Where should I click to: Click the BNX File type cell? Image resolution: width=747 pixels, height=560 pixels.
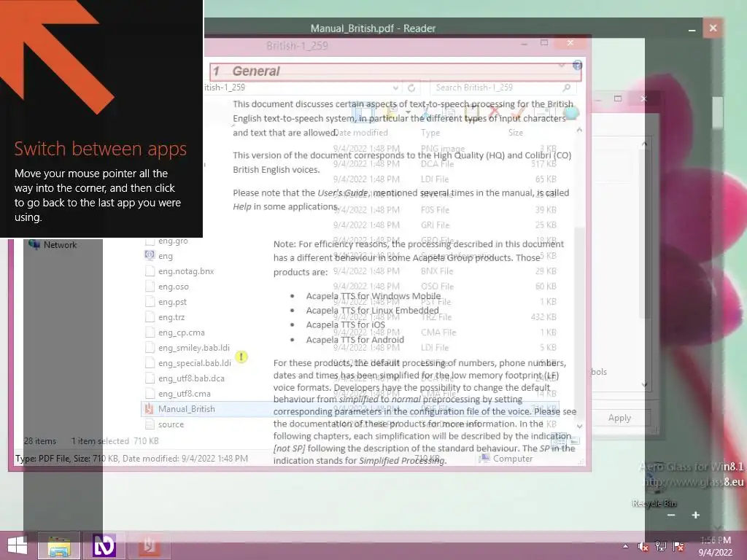(x=437, y=271)
